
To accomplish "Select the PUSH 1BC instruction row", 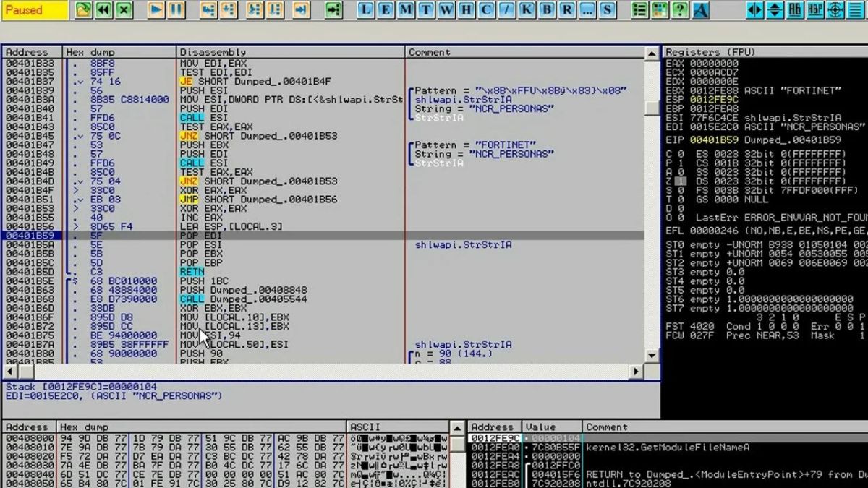I will [323, 281].
